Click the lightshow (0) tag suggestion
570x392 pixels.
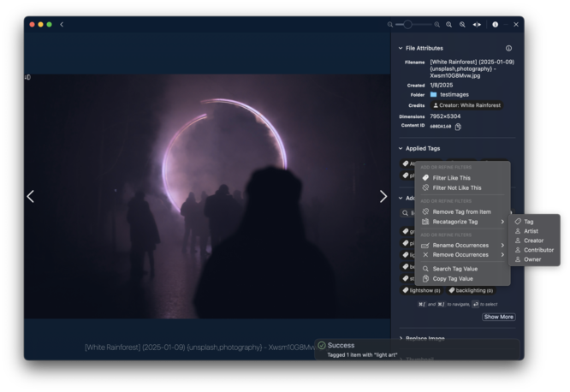click(422, 290)
